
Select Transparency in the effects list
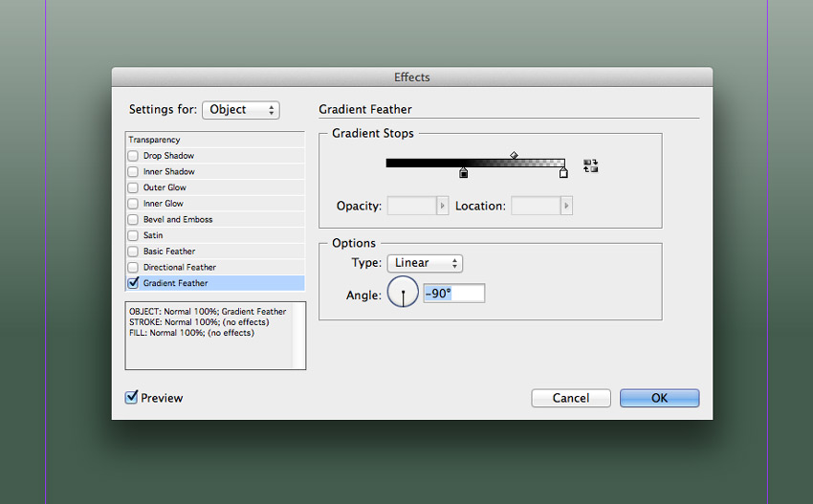[155, 140]
